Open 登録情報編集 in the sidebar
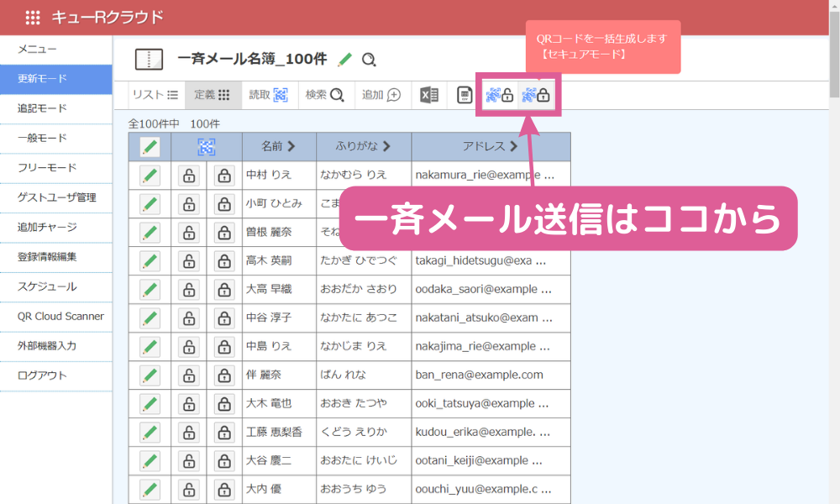 click(x=55, y=257)
